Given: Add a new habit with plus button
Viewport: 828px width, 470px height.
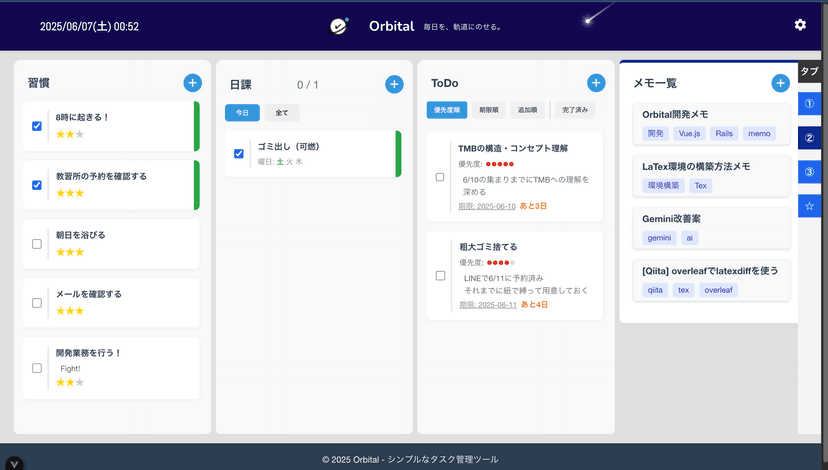Looking at the screenshot, I should pos(192,83).
